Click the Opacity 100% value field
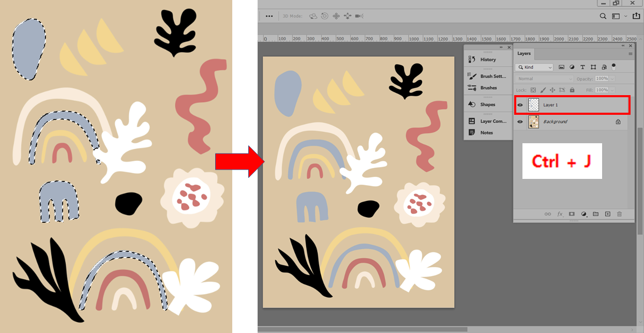 (x=602, y=79)
